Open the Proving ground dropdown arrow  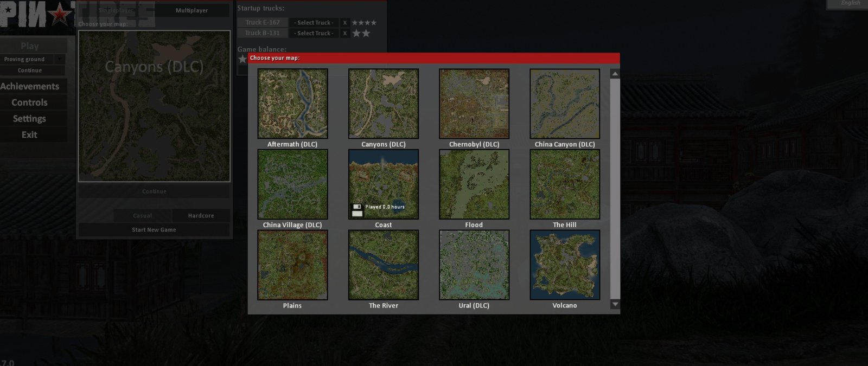60,59
